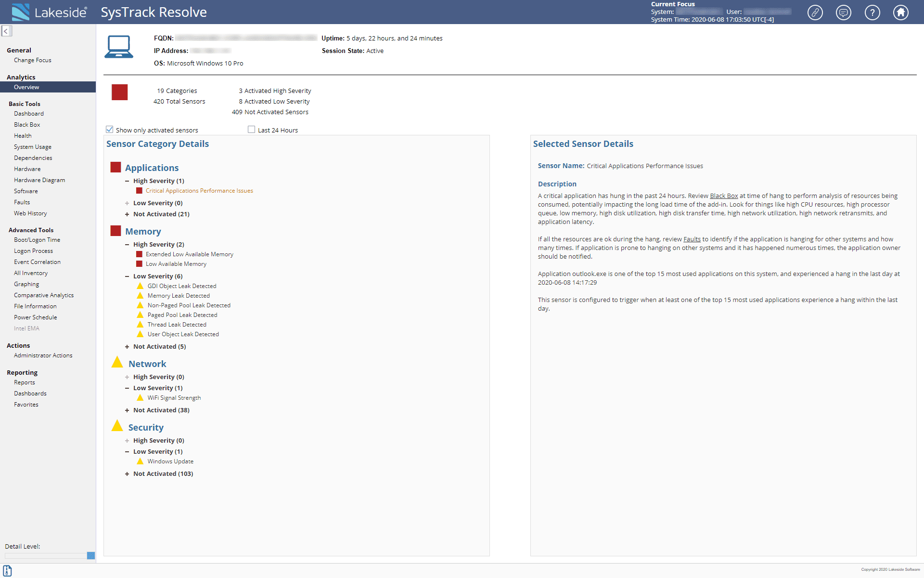This screenshot has height=578, width=924.
Task: Open Change Focus in sidebar
Action: [x=33, y=60]
